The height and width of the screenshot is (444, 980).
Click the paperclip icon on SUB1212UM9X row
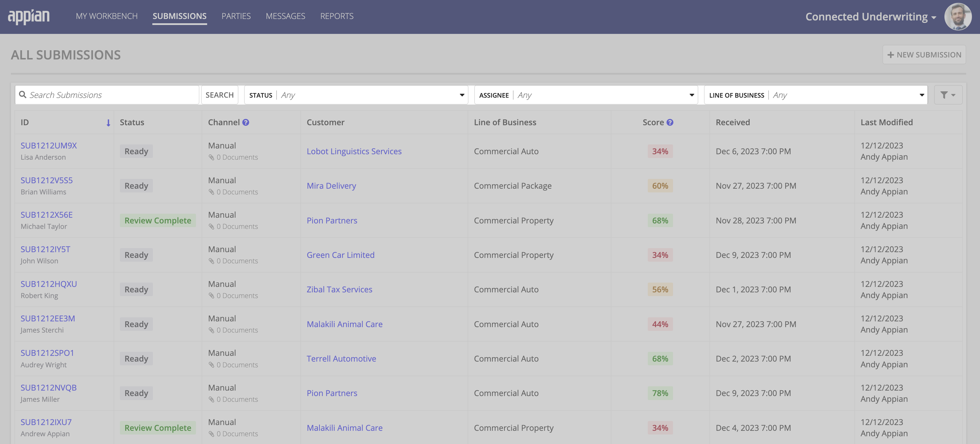pyautogui.click(x=211, y=157)
